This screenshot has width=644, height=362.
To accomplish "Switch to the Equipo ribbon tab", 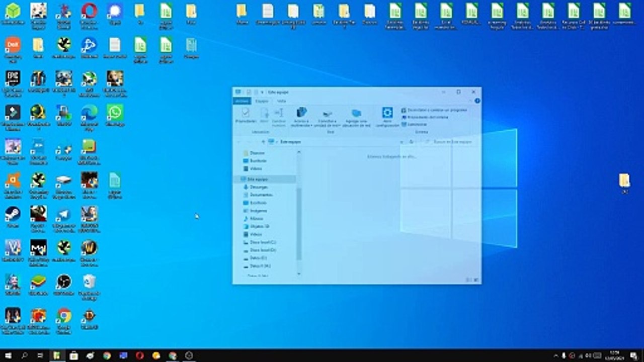I will tap(262, 101).
